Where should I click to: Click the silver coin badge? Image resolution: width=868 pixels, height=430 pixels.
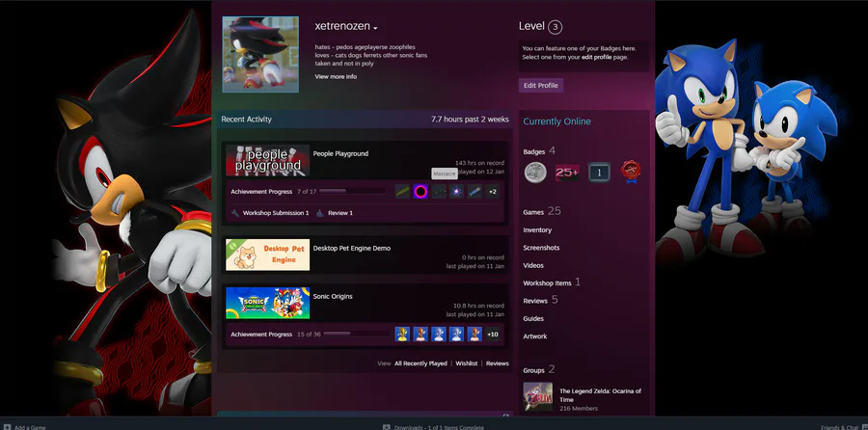(535, 173)
